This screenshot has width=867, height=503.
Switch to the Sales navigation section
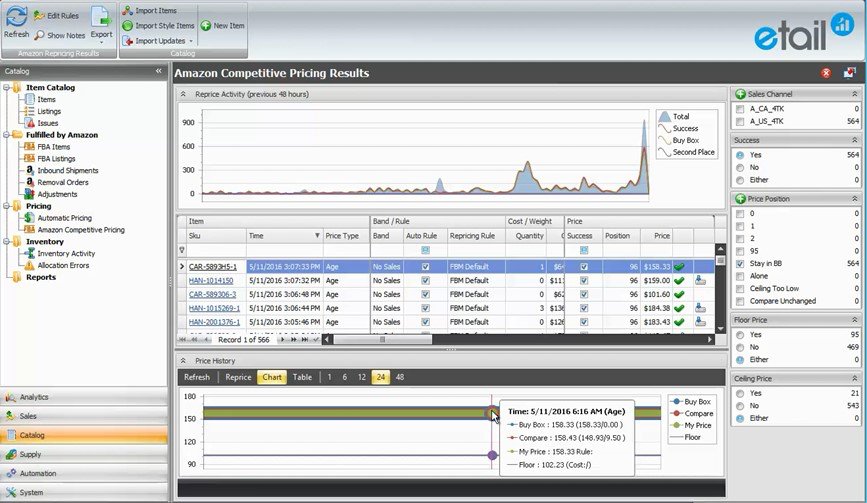coord(84,416)
